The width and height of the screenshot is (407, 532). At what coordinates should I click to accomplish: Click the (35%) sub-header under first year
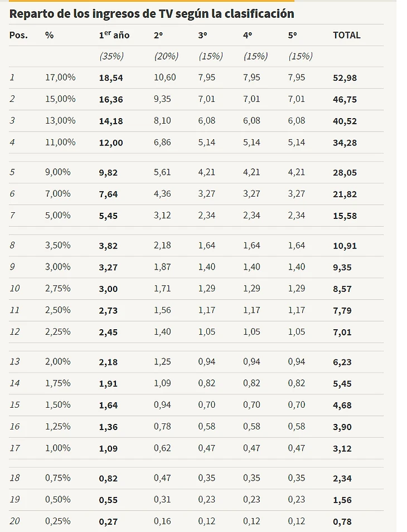coord(112,56)
